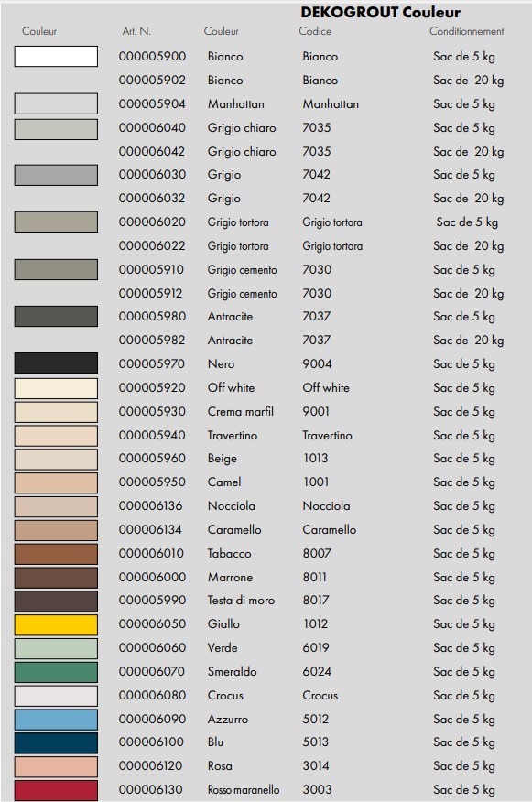Pick the Blu dark blue swatch

point(56,743)
